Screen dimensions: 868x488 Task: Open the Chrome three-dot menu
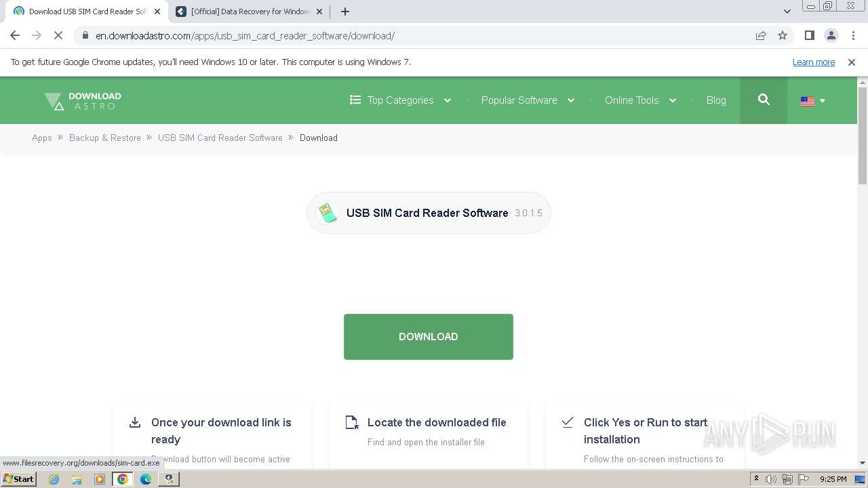(x=852, y=36)
